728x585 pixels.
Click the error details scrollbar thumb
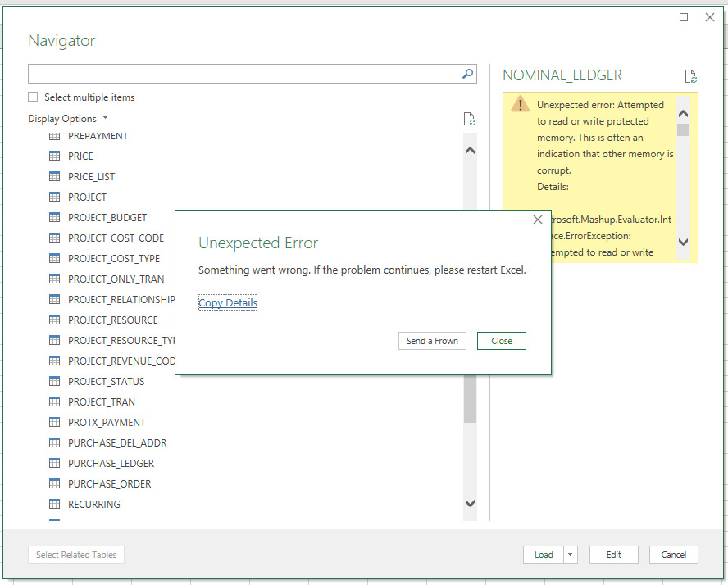coord(683,130)
